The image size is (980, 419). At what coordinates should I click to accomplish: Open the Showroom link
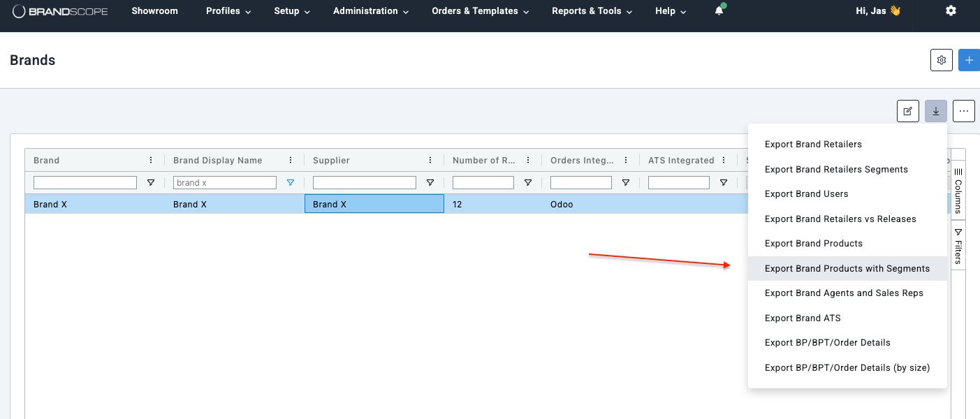click(155, 11)
